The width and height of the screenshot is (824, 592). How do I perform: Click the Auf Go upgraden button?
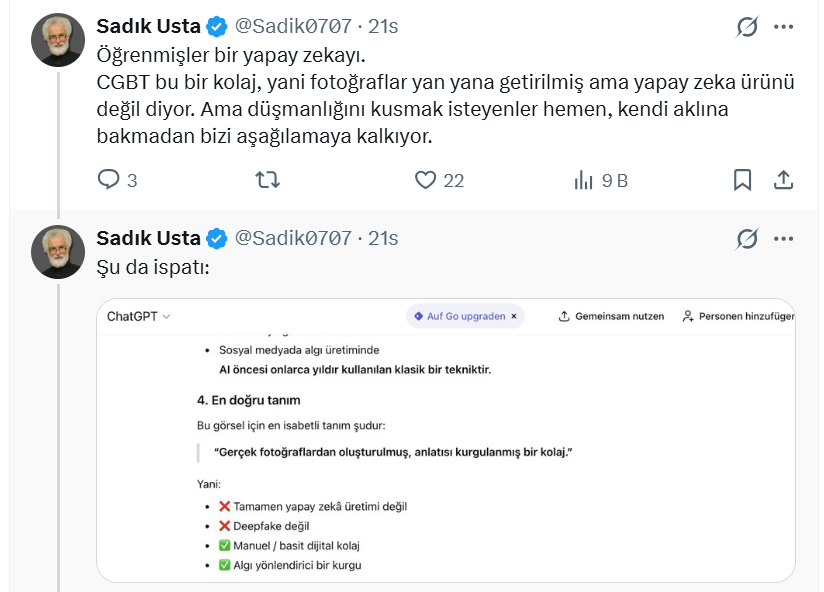tap(459, 316)
